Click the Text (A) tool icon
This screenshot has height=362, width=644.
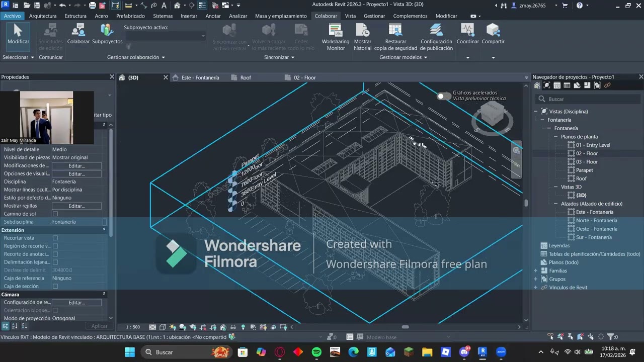(x=165, y=6)
